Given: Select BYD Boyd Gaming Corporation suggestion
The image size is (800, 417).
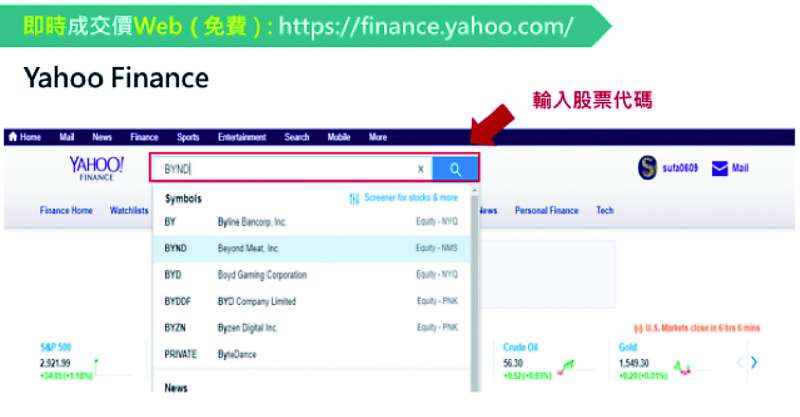Looking at the screenshot, I should click(311, 275).
